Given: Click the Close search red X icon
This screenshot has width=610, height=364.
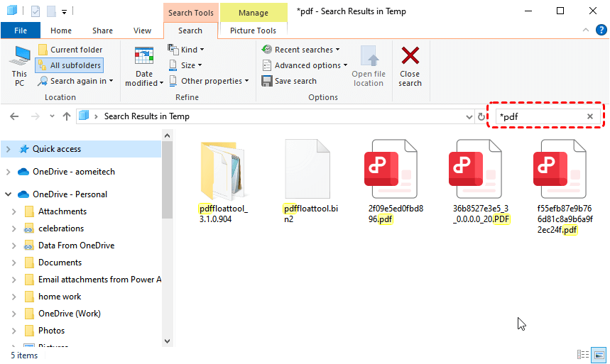Looking at the screenshot, I should coord(410,57).
